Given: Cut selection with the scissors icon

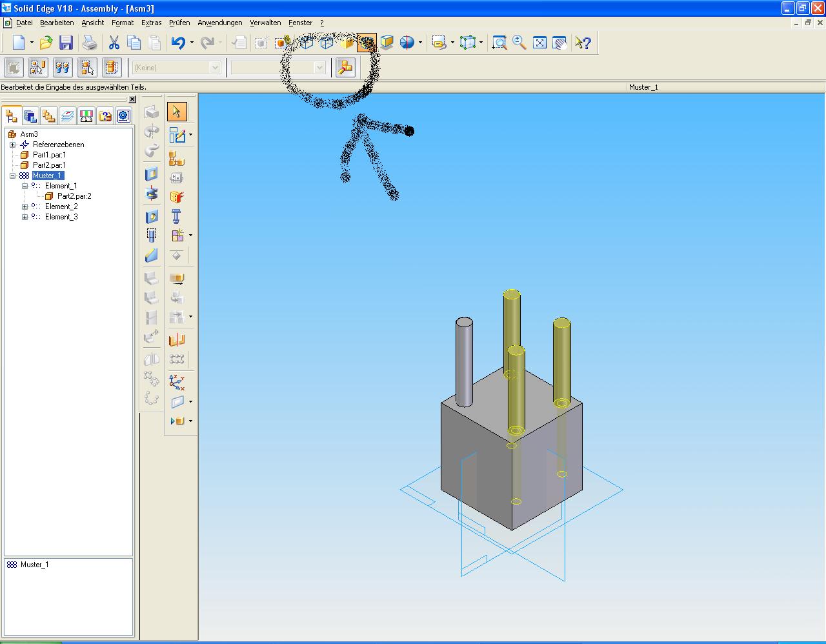Looking at the screenshot, I should (x=114, y=43).
